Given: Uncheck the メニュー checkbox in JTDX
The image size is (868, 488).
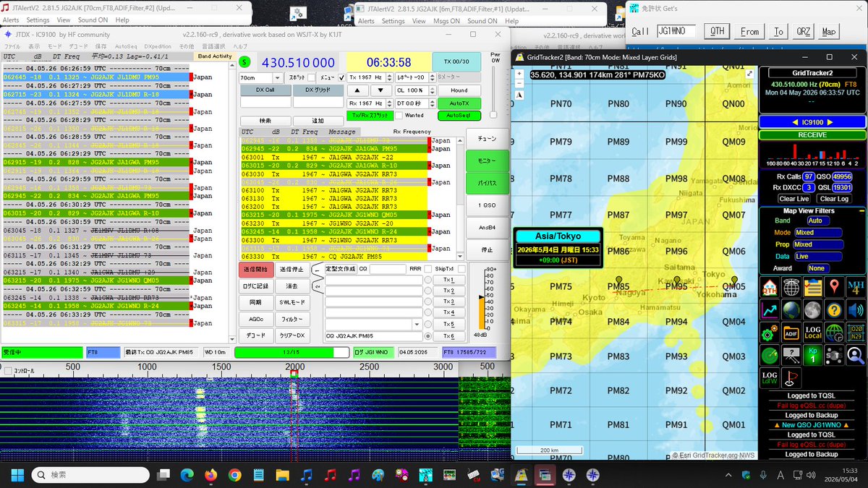Looking at the screenshot, I should [x=341, y=77].
